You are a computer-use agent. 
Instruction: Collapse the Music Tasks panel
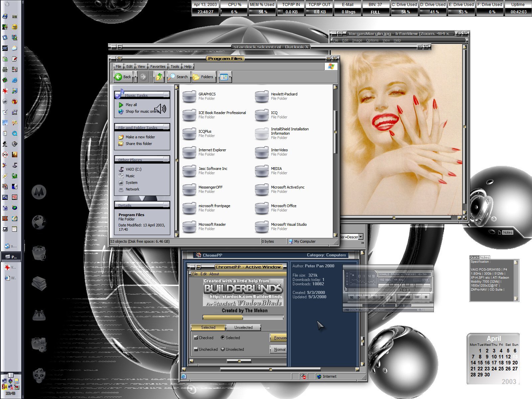click(166, 95)
